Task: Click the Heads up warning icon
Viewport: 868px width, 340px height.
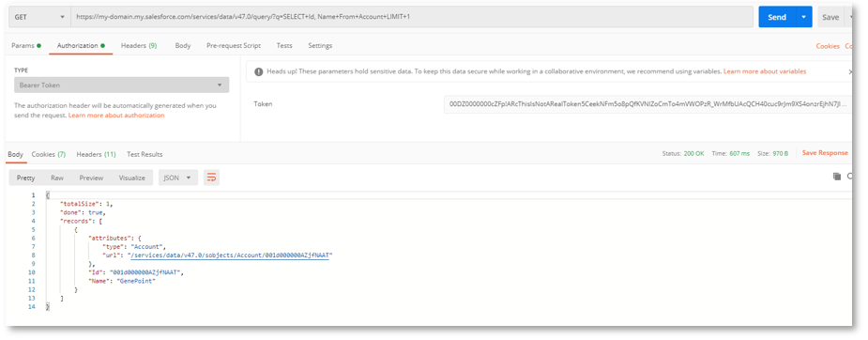Action: pos(258,71)
